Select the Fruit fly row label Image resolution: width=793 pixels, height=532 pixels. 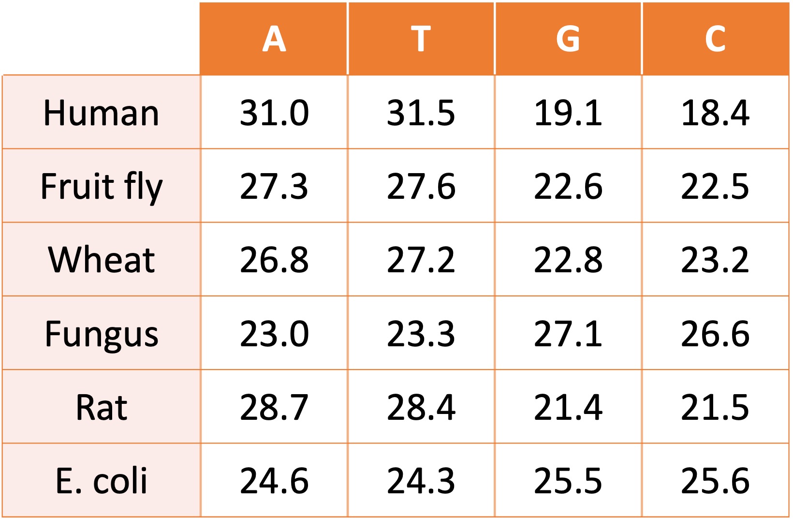(102, 186)
